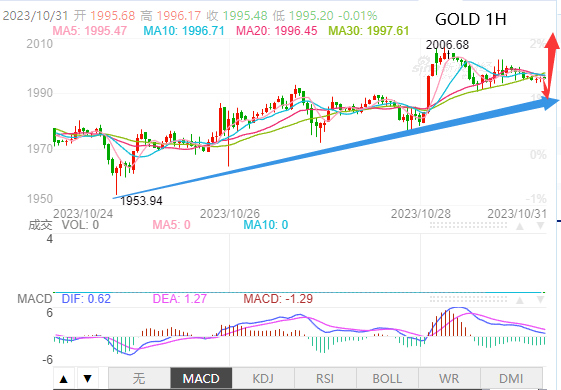Switch indicator to the MACD tab
The image size is (561, 390).
point(201,378)
